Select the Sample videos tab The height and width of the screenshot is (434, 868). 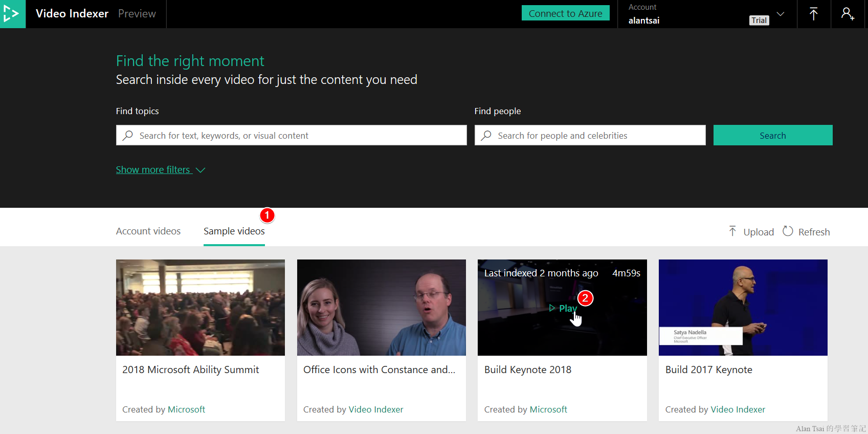tap(234, 231)
